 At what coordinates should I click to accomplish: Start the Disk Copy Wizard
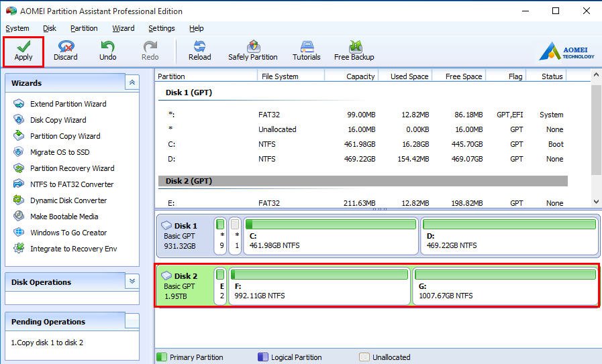(x=58, y=120)
